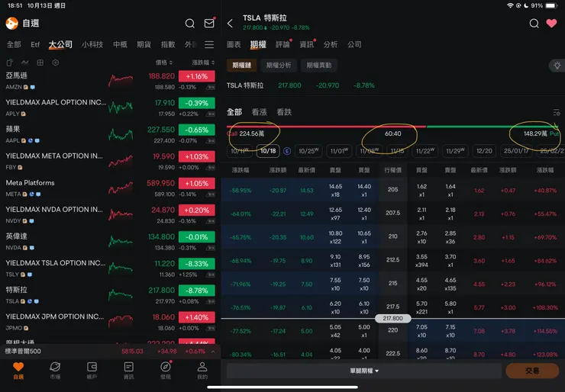
Task: Select the 10/18 expiry date
Action: (x=268, y=151)
